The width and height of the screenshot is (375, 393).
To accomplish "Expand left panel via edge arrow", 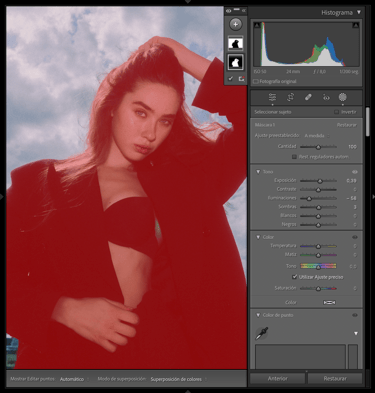I will (2, 197).
